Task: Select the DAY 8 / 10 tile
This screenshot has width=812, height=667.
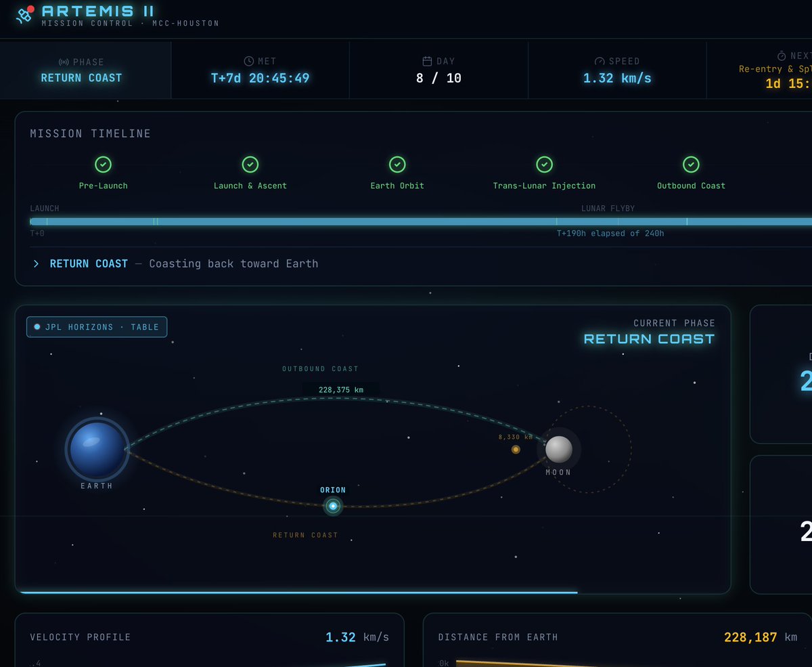Action: [438, 70]
